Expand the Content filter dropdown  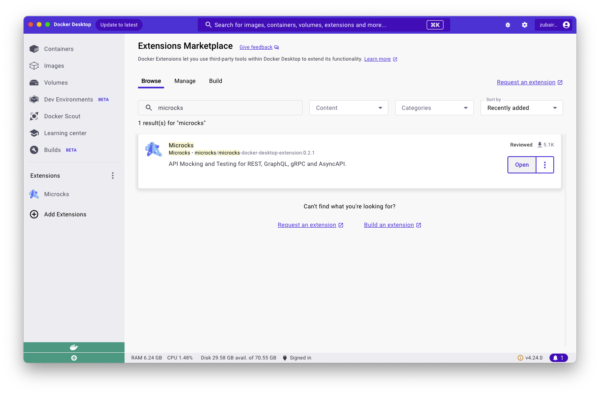[349, 108]
